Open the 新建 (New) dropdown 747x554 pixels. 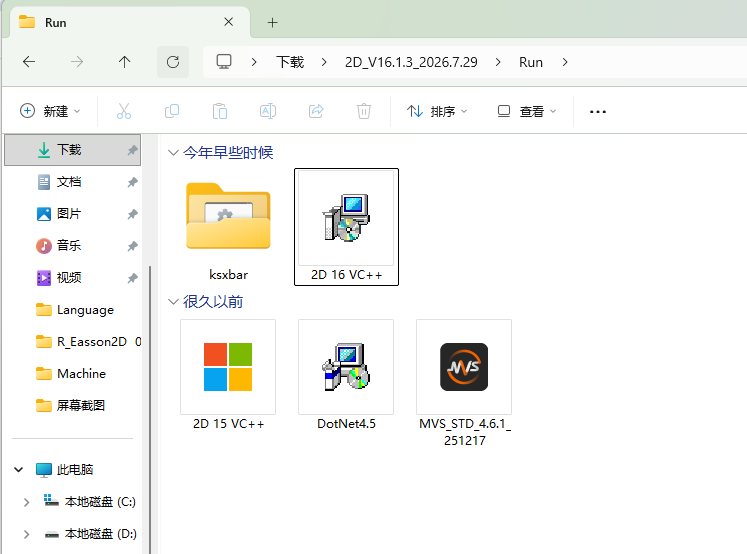pyautogui.click(x=50, y=111)
